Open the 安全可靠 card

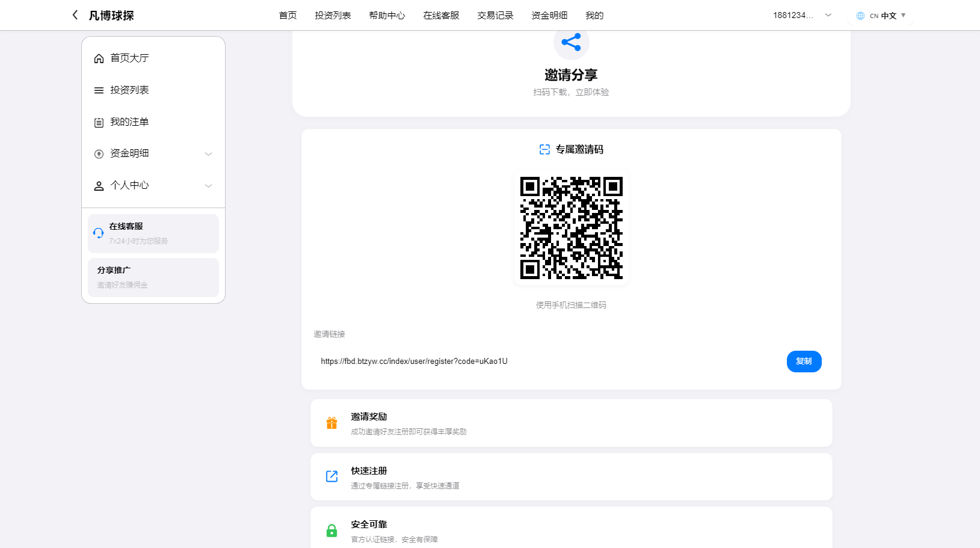pyautogui.click(x=571, y=528)
